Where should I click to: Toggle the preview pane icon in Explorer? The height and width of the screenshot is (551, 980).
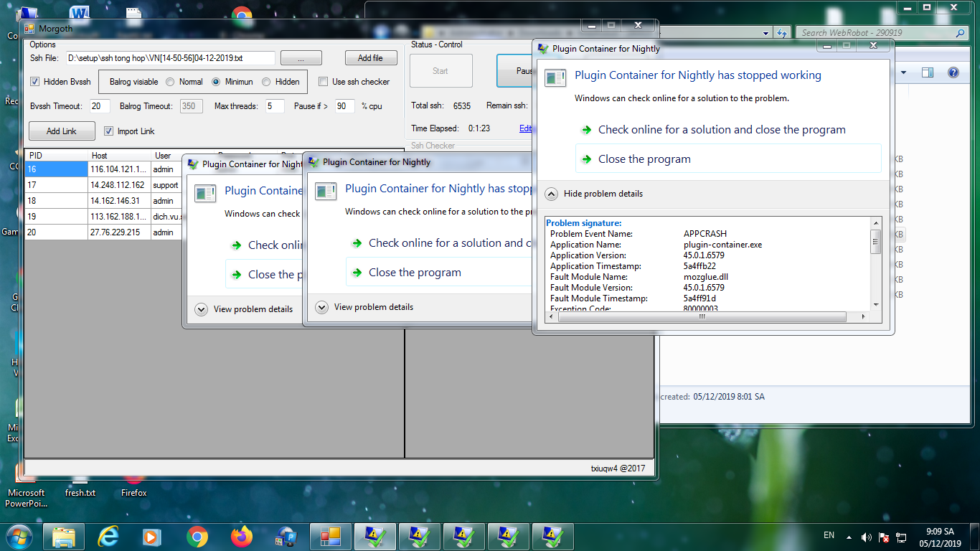928,72
